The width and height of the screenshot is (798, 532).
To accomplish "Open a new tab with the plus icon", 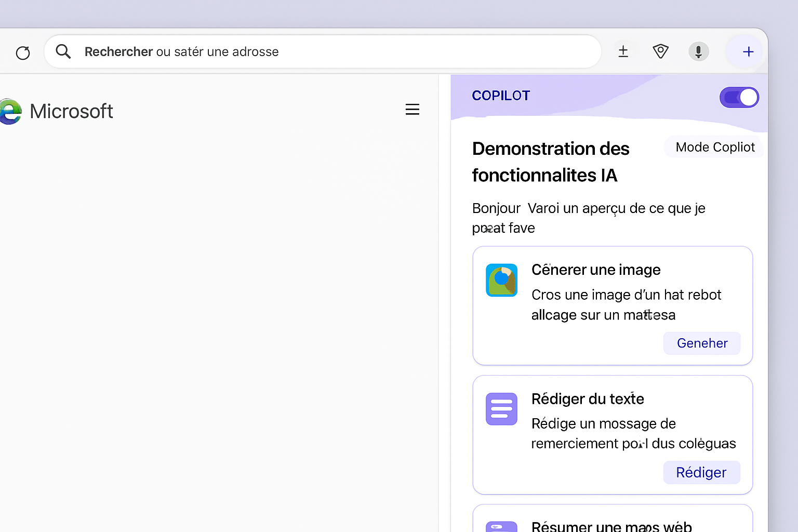I will tap(748, 51).
